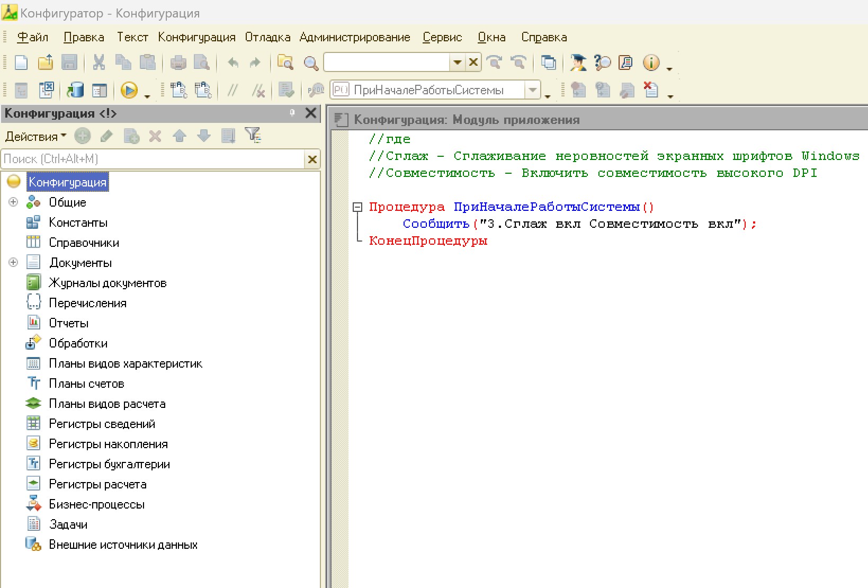Click the Move down arrow icon
868x588 pixels.
[x=204, y=136]
